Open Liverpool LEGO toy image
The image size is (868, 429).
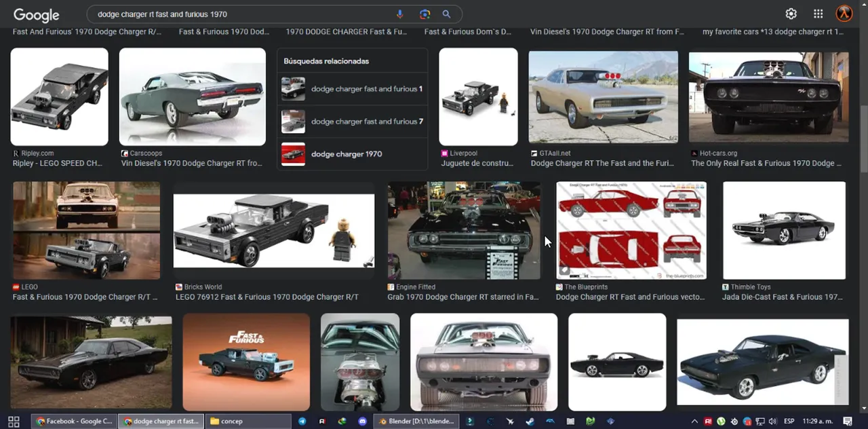point(478,96)
